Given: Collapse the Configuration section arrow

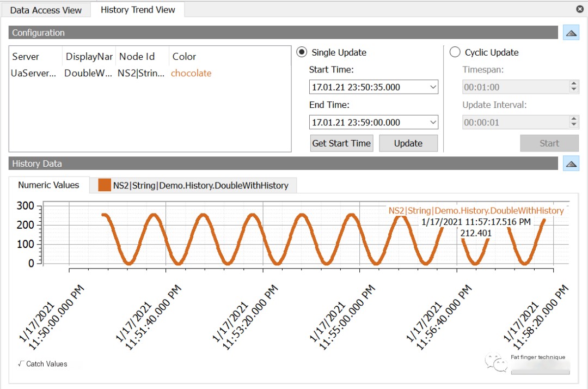Looking at the screenshot, I should (x=571, y=33).
